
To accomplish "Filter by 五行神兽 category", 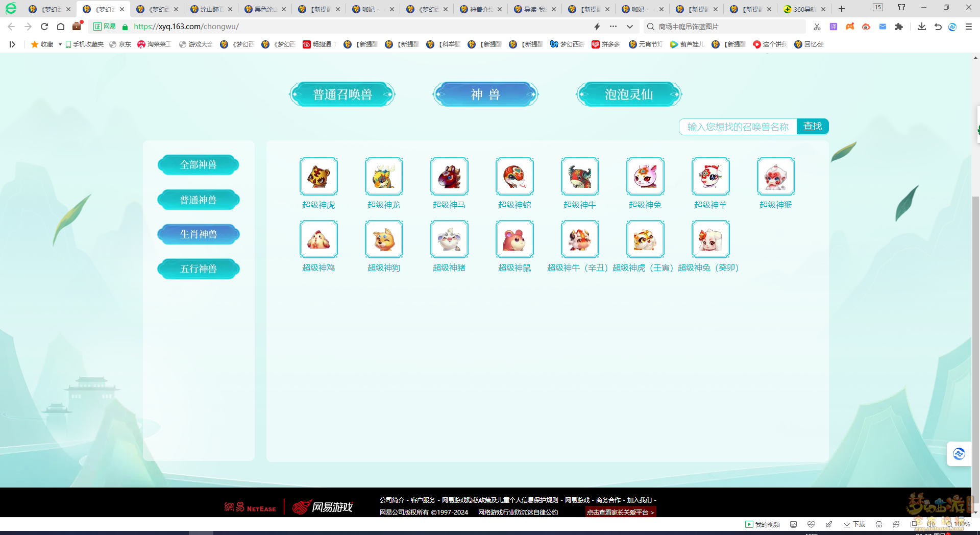I will pos(199,269).
